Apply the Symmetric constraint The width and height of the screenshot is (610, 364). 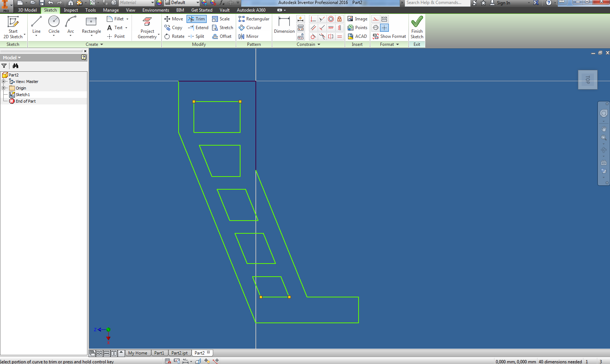tap(331, 36)
